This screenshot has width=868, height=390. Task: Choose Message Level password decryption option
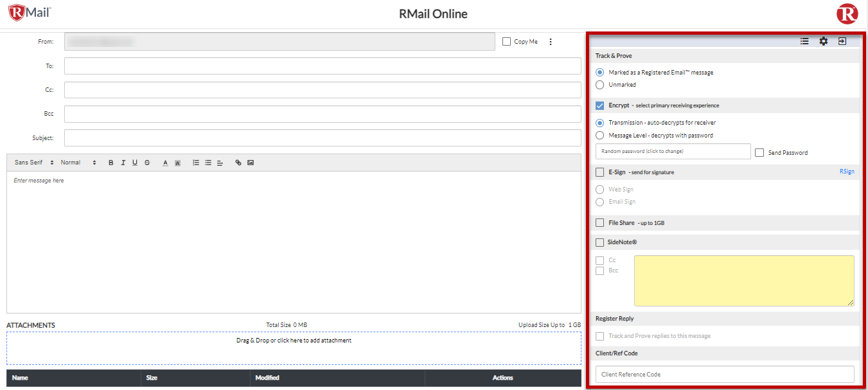(598, 135)
